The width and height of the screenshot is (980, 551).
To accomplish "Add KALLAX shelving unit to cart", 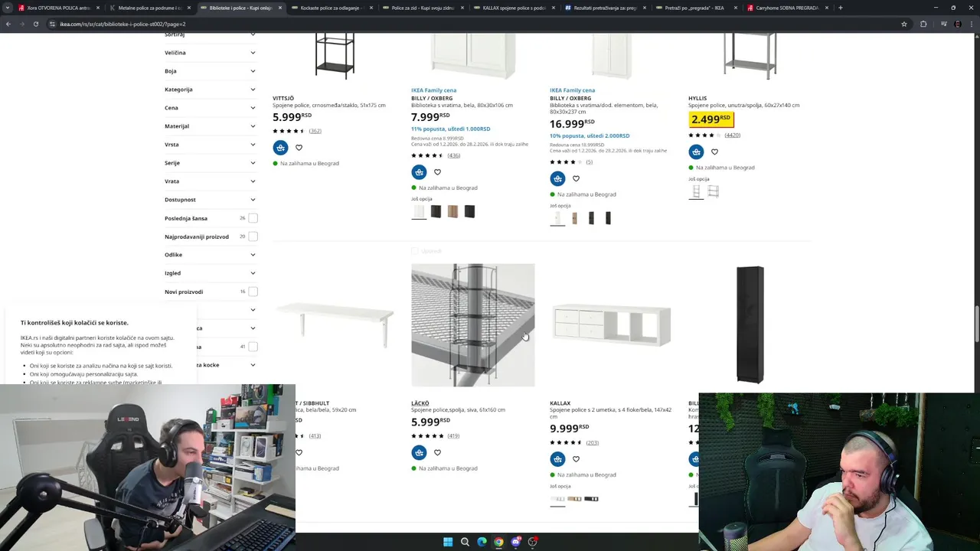I will coord(557,459).
